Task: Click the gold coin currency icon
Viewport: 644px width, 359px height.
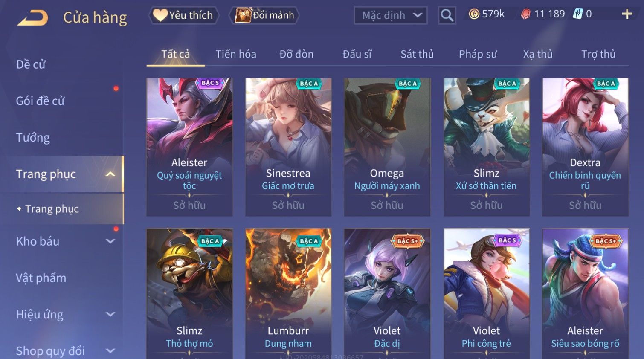Action: coord(474,14)
